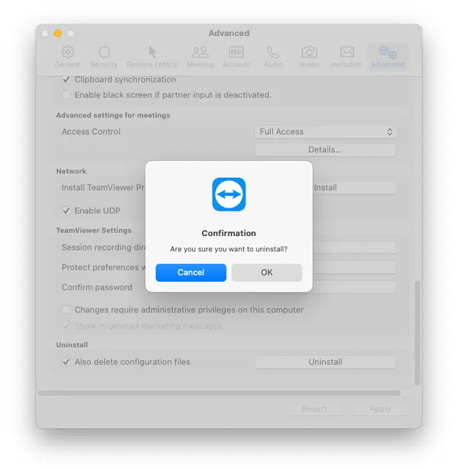Select the Advanced gears icon
The image size is (458, 476).
388,52
